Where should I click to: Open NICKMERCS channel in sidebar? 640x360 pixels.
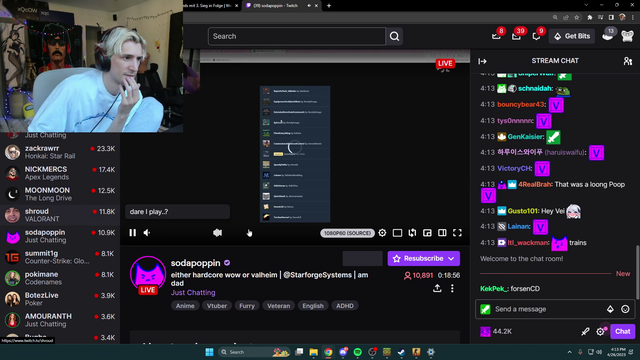[60, 173]
